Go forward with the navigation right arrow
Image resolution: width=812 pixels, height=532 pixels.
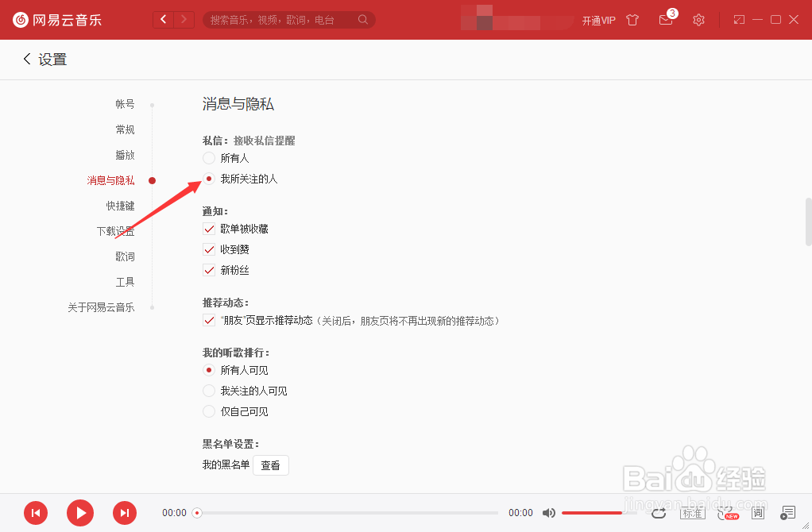(184, 20)
